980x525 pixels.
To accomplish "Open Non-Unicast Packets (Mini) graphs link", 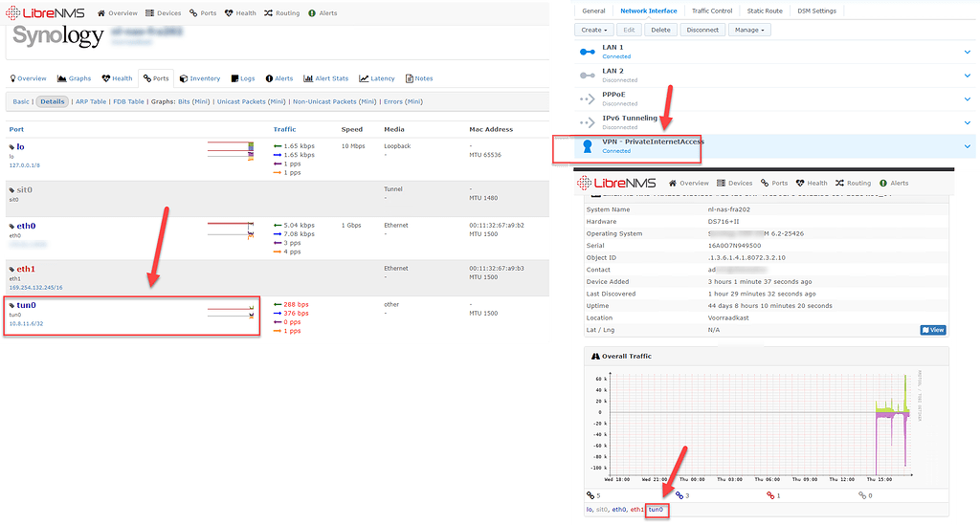I will (334, 101).
